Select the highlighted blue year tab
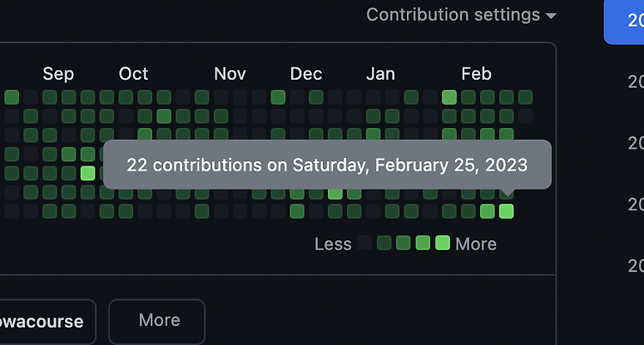The image size is (644, 345). click(624, 21)
